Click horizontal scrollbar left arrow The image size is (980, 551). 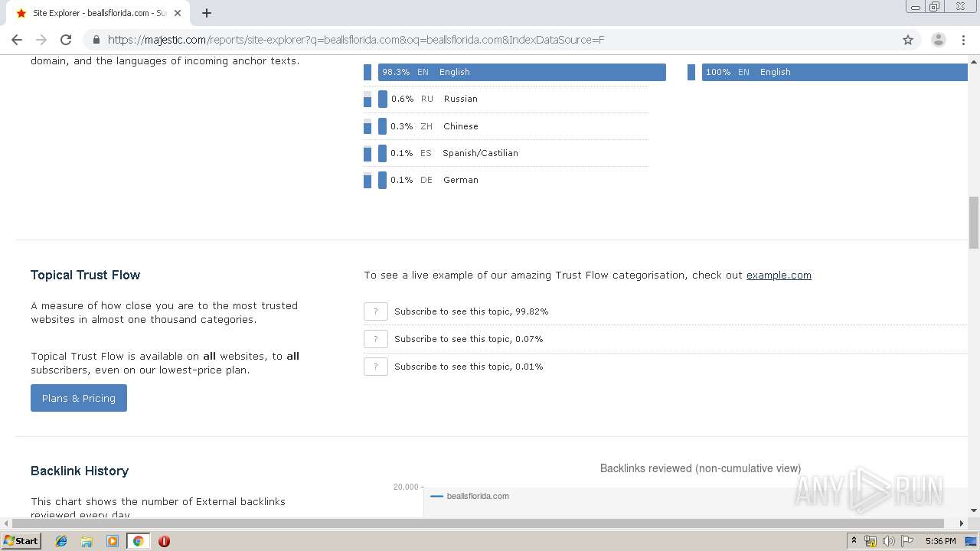tap(6, 523)
